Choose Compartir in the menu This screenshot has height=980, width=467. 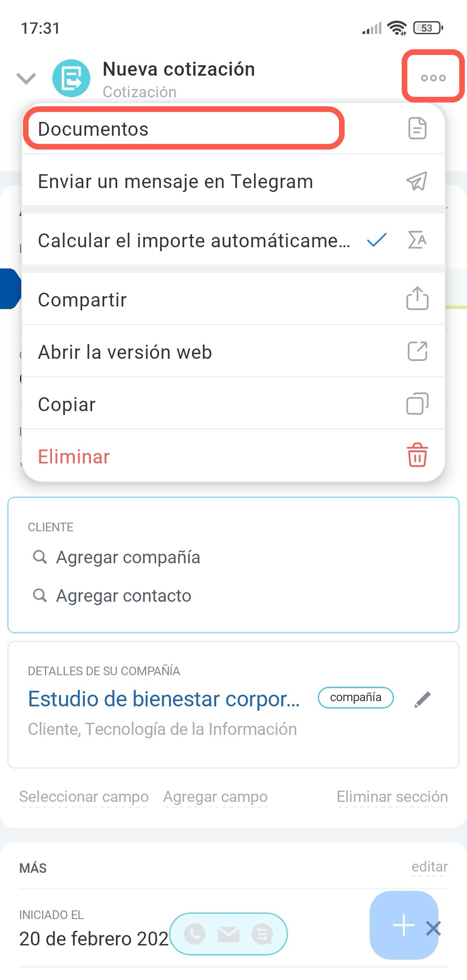83,300
